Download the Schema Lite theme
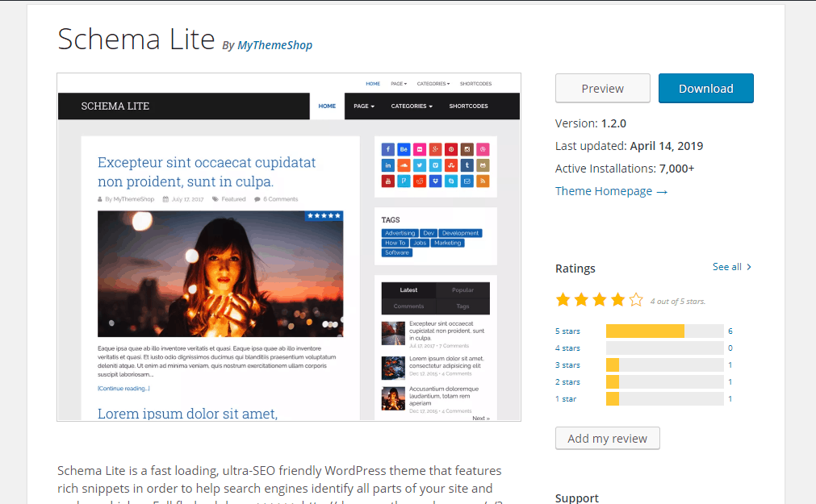Screen dimensions: 816x504 point(705,89)
